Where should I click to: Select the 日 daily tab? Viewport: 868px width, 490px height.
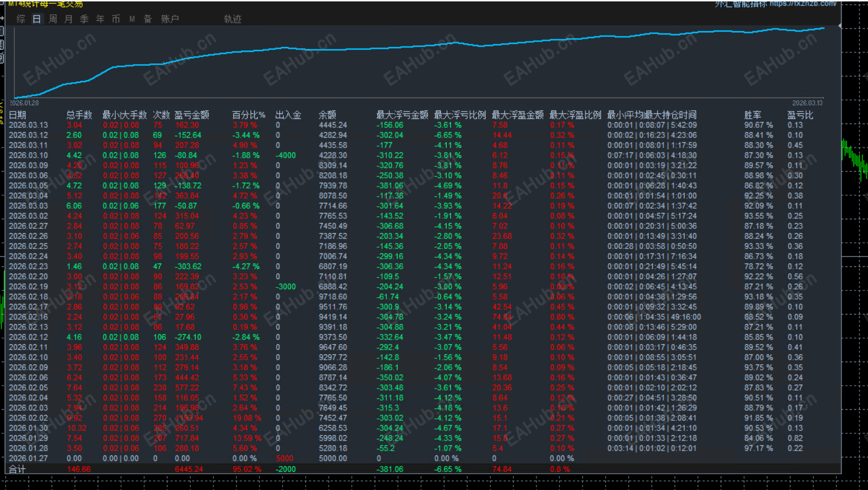(37, 19)
